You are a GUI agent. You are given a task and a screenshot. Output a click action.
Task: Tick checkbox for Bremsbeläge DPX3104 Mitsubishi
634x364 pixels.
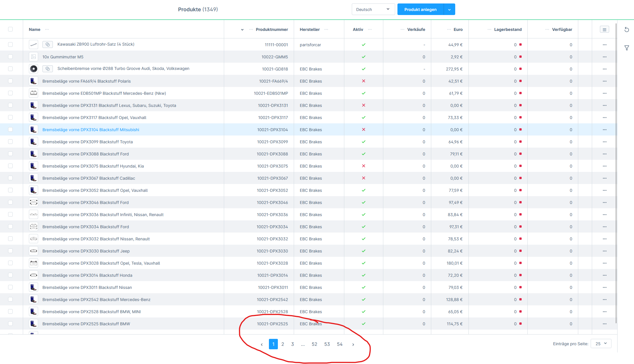[x=10, y=129]
